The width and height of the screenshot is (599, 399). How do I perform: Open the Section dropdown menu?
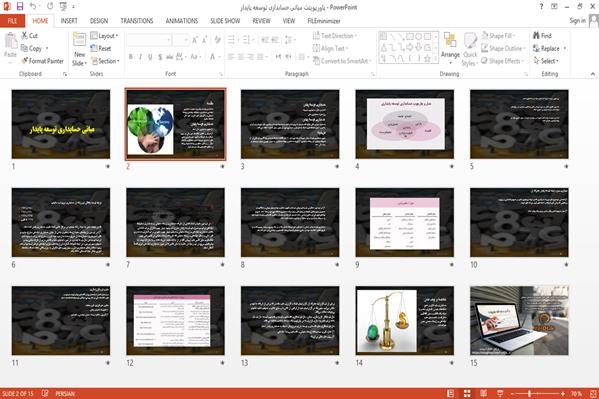pyautogui.click(x=105, y=61)
